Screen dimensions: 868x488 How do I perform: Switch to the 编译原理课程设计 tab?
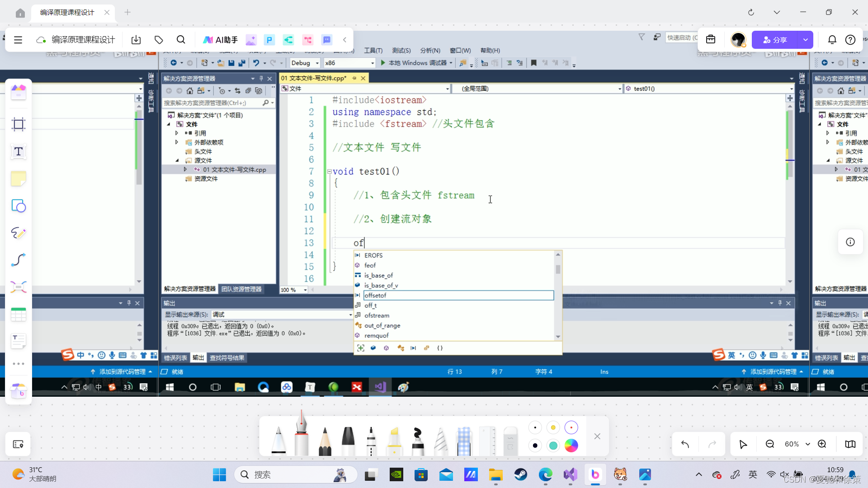[67, 12]
